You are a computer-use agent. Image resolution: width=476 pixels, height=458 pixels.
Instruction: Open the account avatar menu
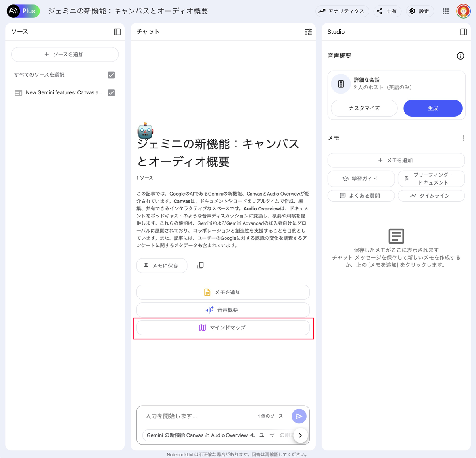click(x=463, y=11)
